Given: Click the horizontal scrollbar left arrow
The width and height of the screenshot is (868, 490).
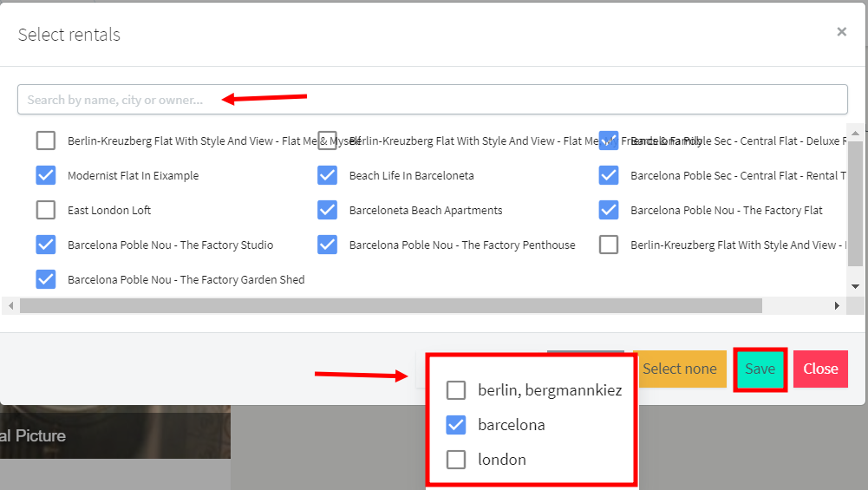Looking at the screenshot, I should point(10,306).
